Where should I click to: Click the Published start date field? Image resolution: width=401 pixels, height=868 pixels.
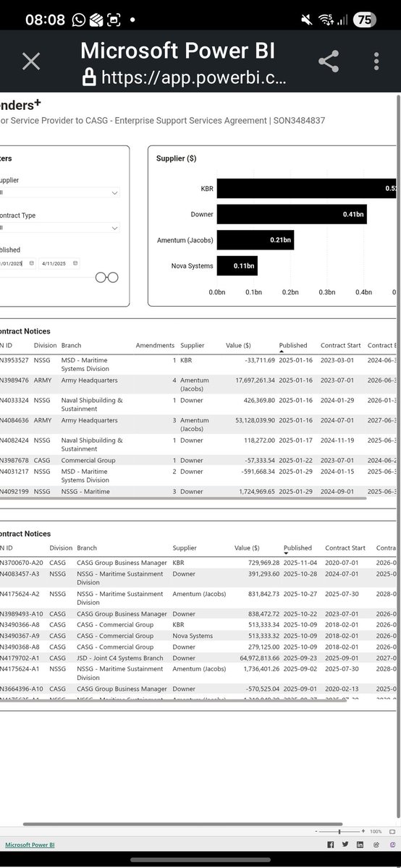(17, 263)
